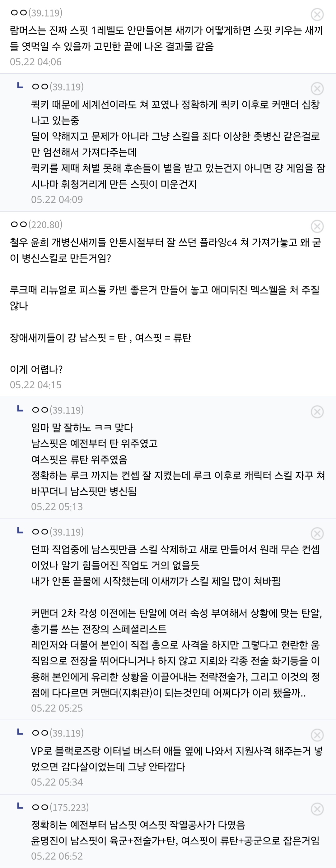Viewport: 336px width, 868px height.
Task: Select the reply arrow icon beside the 04:09 reply
Action: pos(20,86)
